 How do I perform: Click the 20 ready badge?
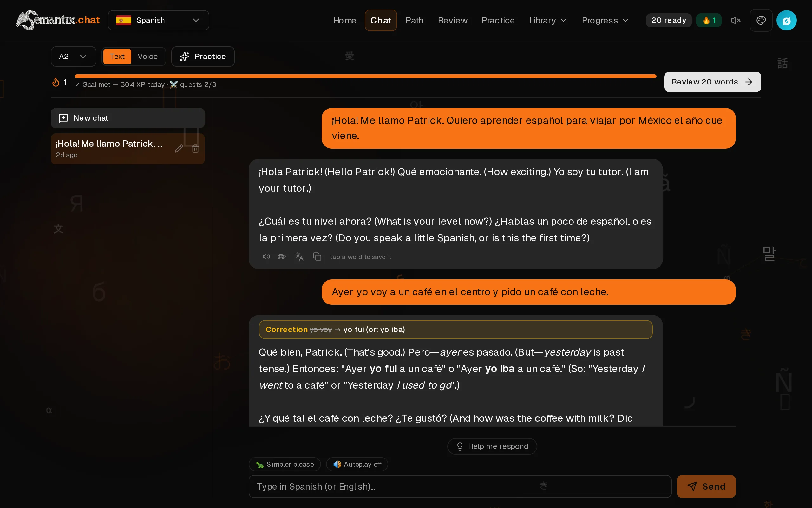[x=668, y=20]
